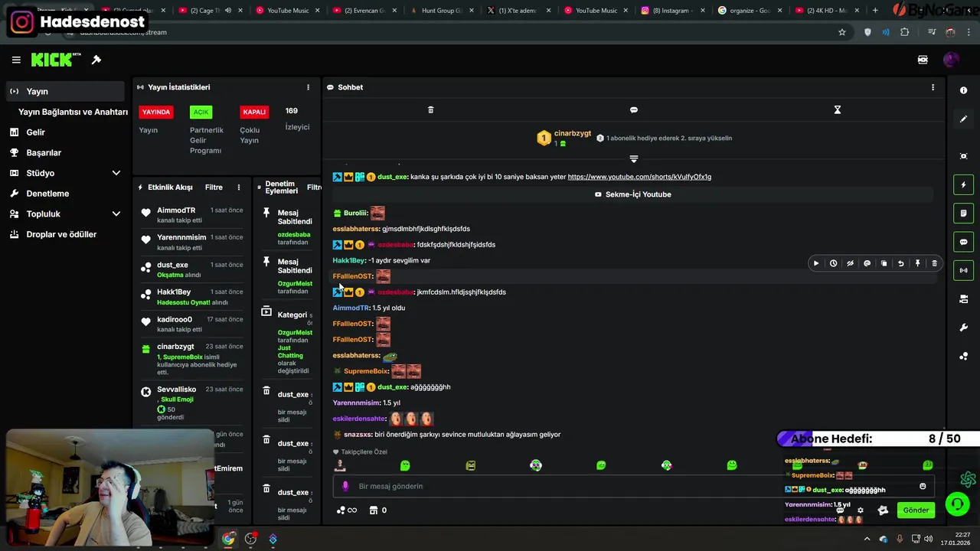Click the microphone icon in message input
Image resolution: width=980 pixels, height=551 pixels.
coord(345,486)
